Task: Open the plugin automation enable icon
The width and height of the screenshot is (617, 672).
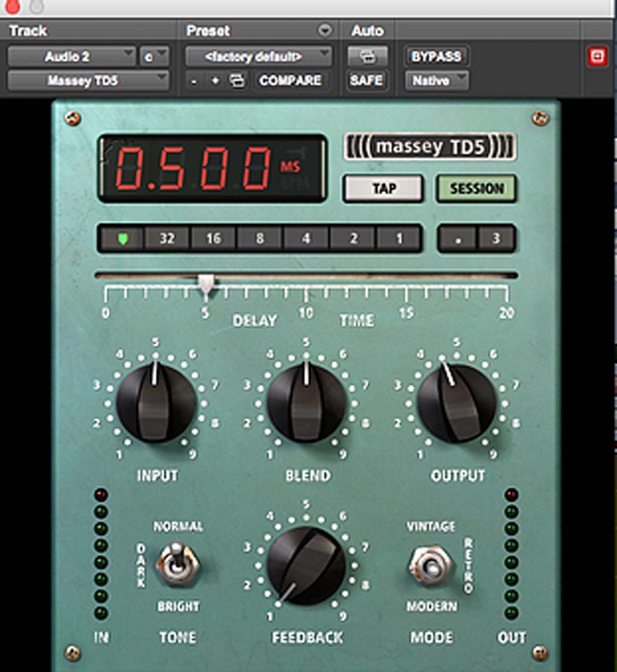Action: point(367,57)
